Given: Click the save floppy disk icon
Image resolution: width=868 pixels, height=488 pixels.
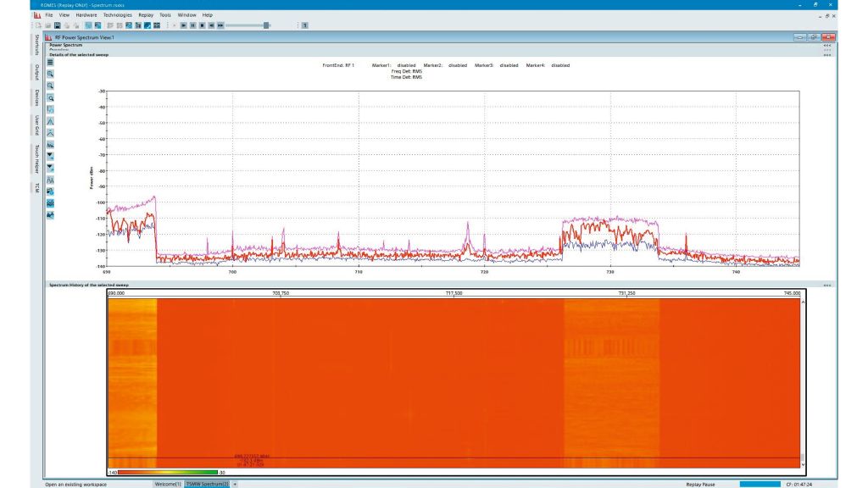Looking at the screenshot, I should [x=57, y=25].
